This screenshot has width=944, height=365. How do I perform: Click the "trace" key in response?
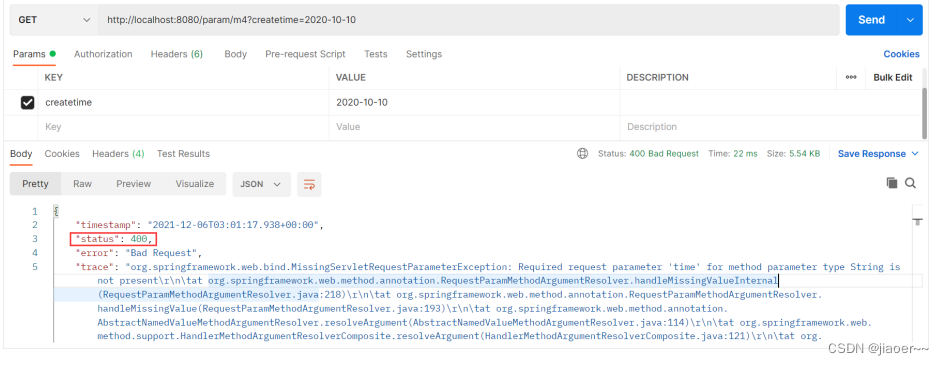(95, 266)
